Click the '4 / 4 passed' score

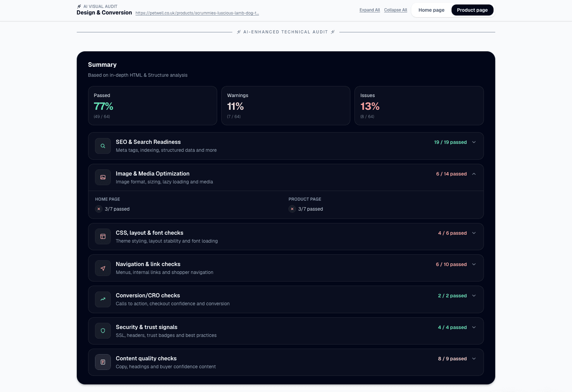tap(452, 327)
